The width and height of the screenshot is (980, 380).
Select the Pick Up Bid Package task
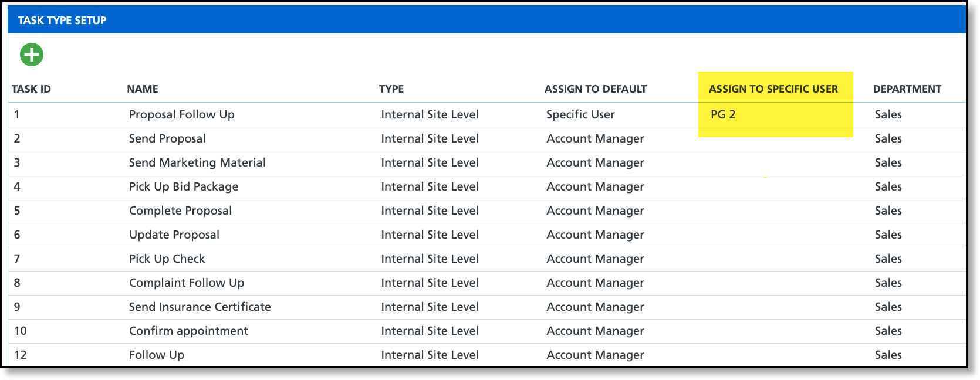click(x=184, y=186)
